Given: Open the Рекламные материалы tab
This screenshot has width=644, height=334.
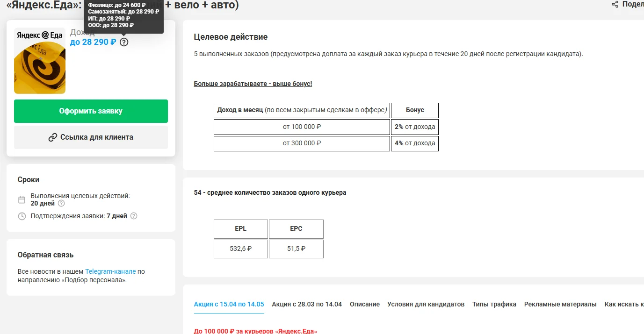Looking at the screenshot, I should pos(560,304).
